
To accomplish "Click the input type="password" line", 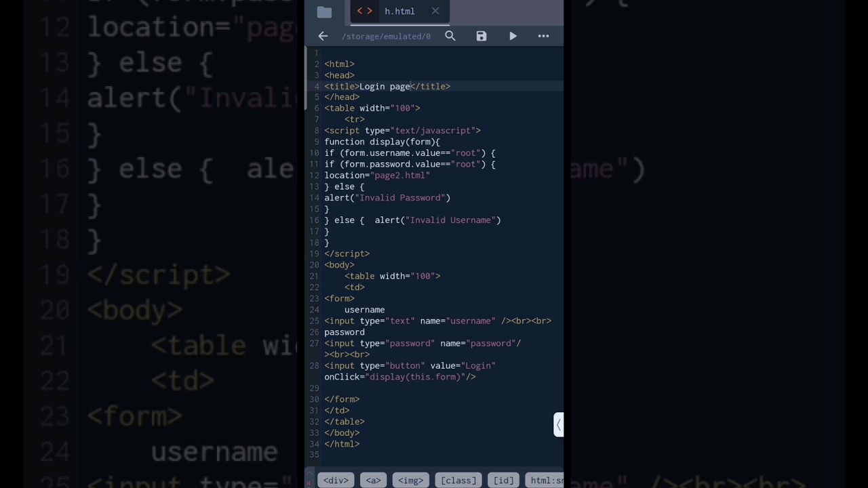I will [422, 343].
